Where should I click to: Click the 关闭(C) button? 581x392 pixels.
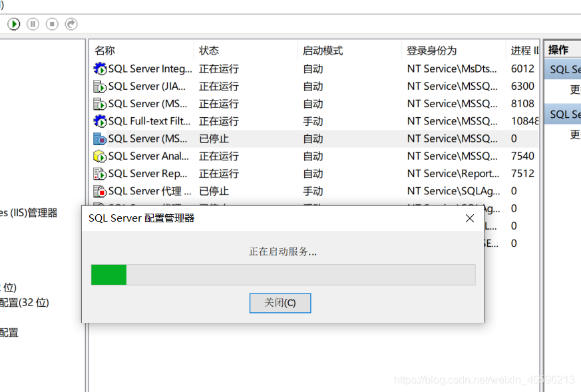[280, 303]
